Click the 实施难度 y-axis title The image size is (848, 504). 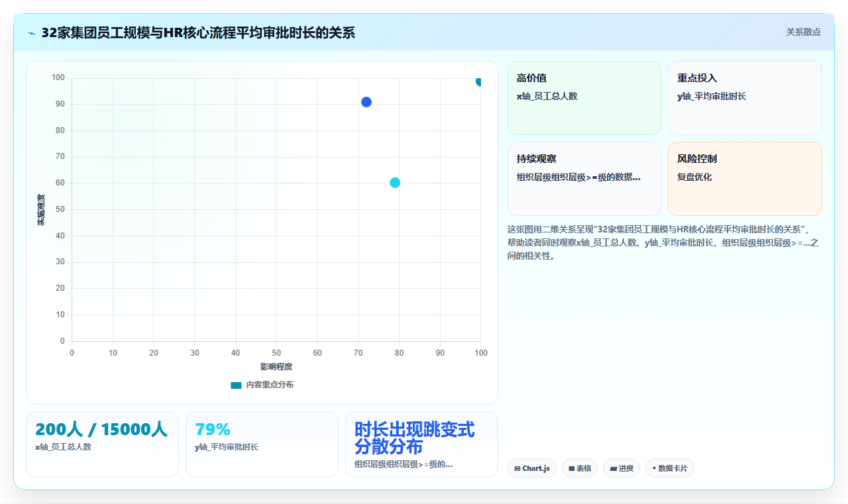coord(40,210)
